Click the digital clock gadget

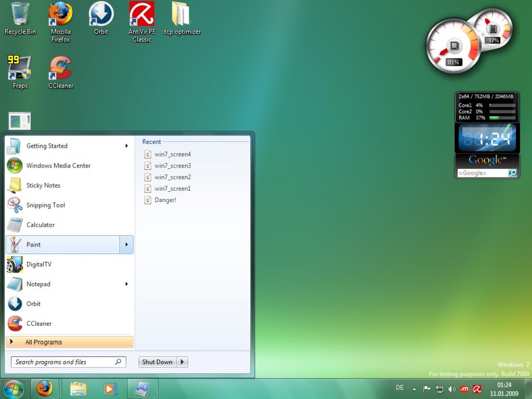tap(487, 138)
